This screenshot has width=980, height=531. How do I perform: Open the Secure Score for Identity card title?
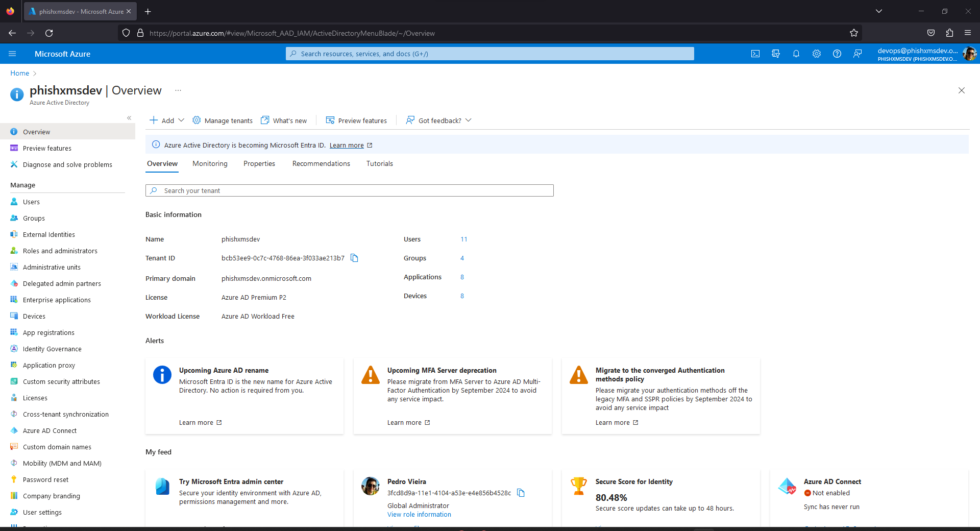pyautogui.click(x=634, y=481)
